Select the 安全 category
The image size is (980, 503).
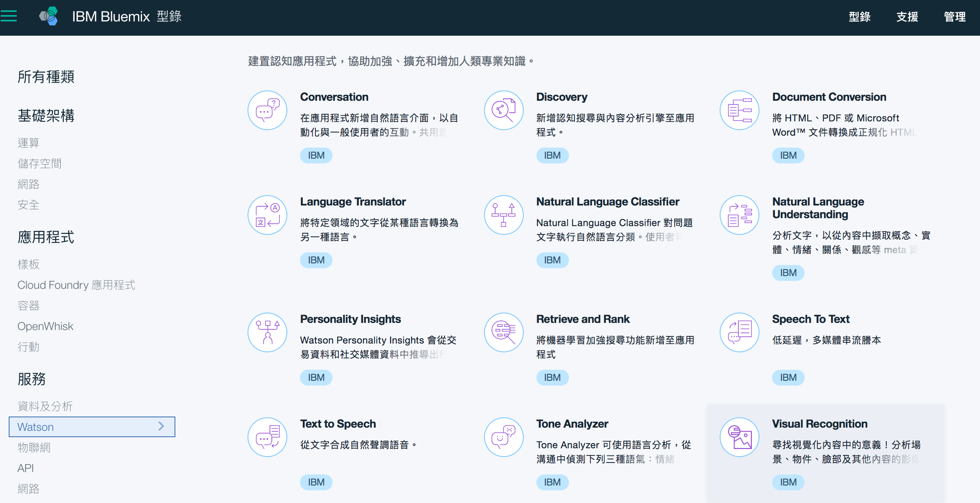29,205
